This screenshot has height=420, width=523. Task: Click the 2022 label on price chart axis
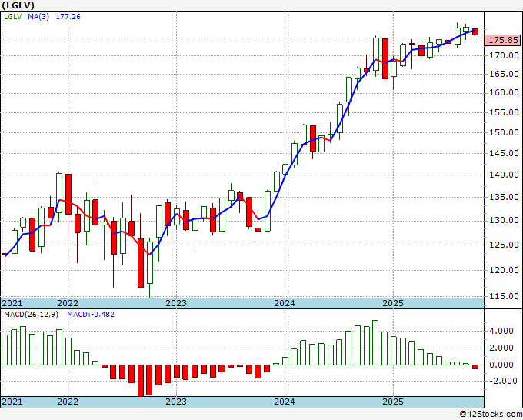(x=68, y=303)
